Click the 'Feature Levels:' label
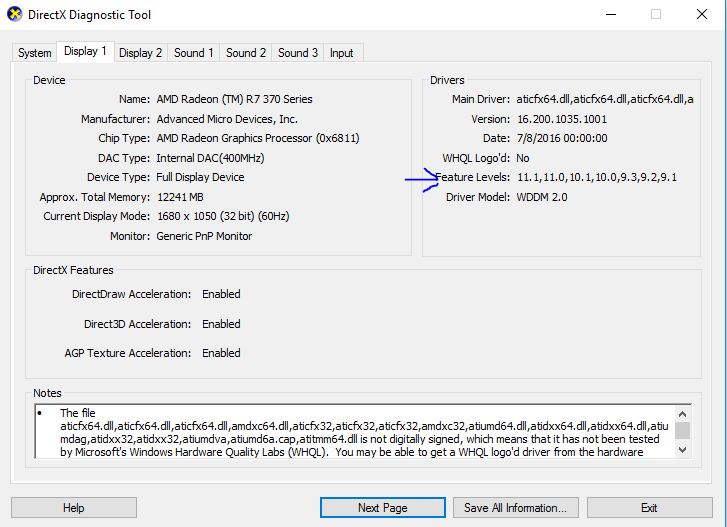727x527 pixels. pos(472,177)
